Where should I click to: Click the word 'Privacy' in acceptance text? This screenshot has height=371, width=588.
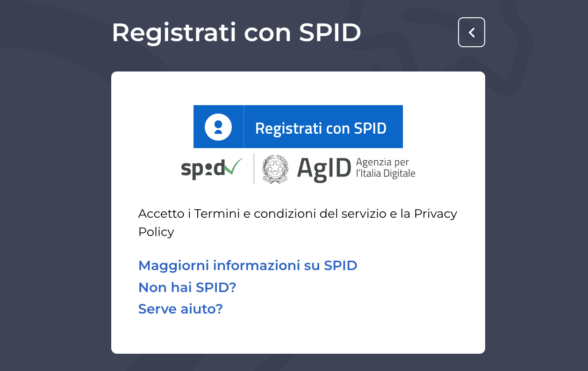[435, 214]
